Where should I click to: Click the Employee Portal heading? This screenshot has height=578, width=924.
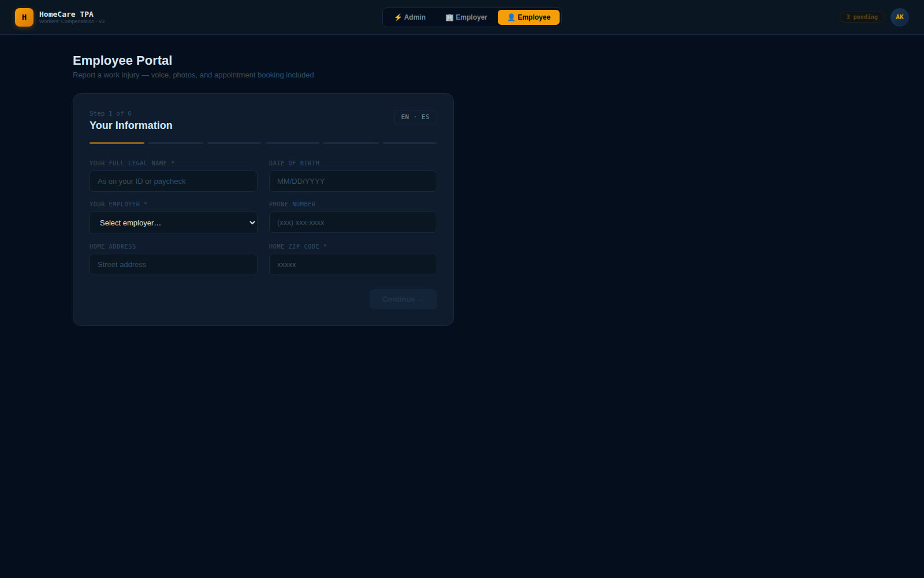coord(122,61)
